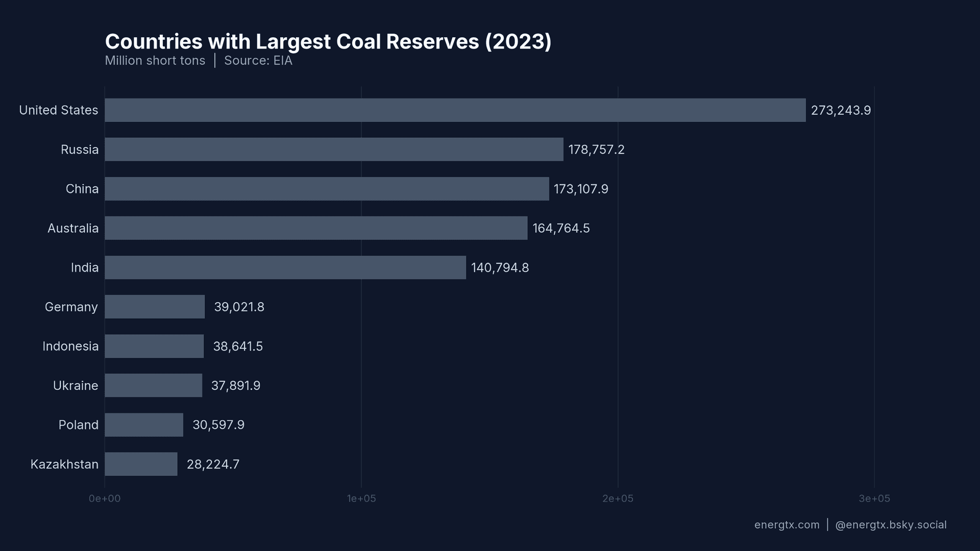The width and height of the screenshot is (980, 551).
Task: Click the 140,794.8 value label
Action: [x=500, y=267]
